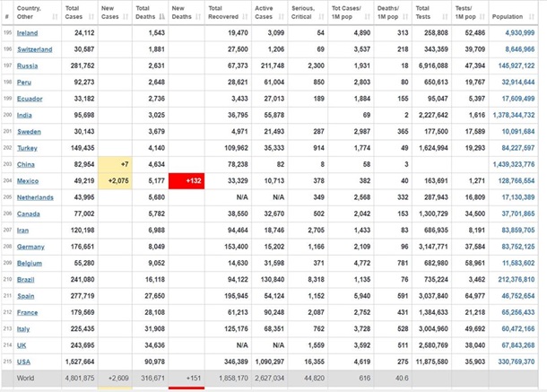Open the Ireland country link
This screenshot has width=547, height=392.
click(30, 32)
